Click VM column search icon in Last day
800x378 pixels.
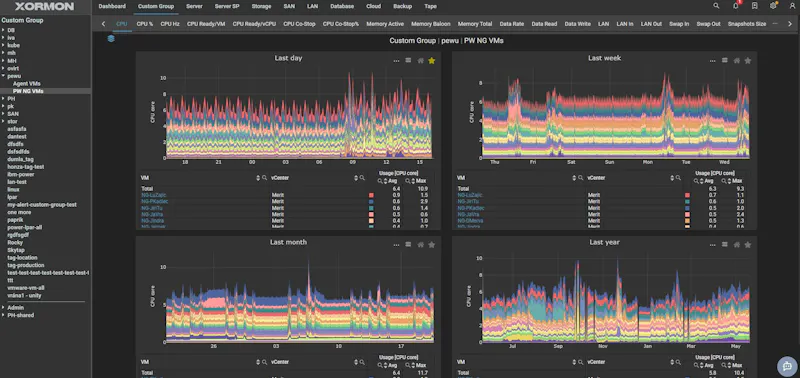pos(264,178)
